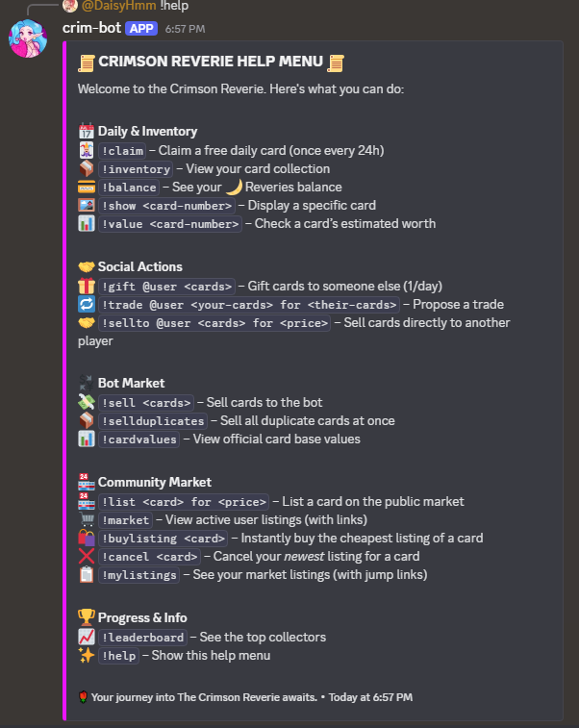
Task: Open the crim-bot username profile
Action: pyautogui.click(x=91, y=28)
